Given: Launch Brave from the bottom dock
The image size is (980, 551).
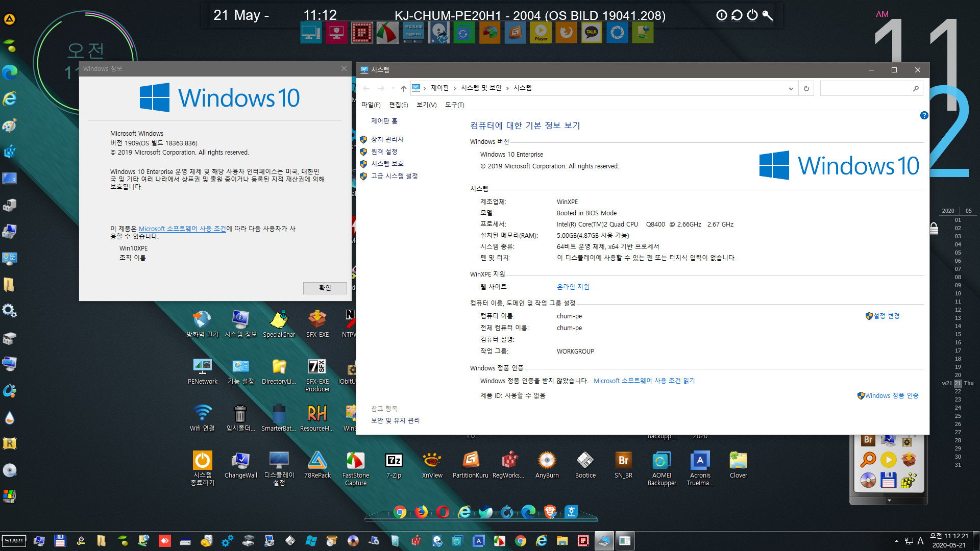Looking at the screenshot, I should point(550,512).
